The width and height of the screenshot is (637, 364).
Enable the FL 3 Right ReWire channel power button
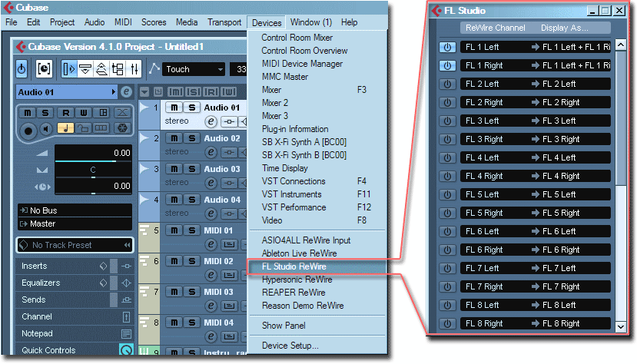coord(447,139)
